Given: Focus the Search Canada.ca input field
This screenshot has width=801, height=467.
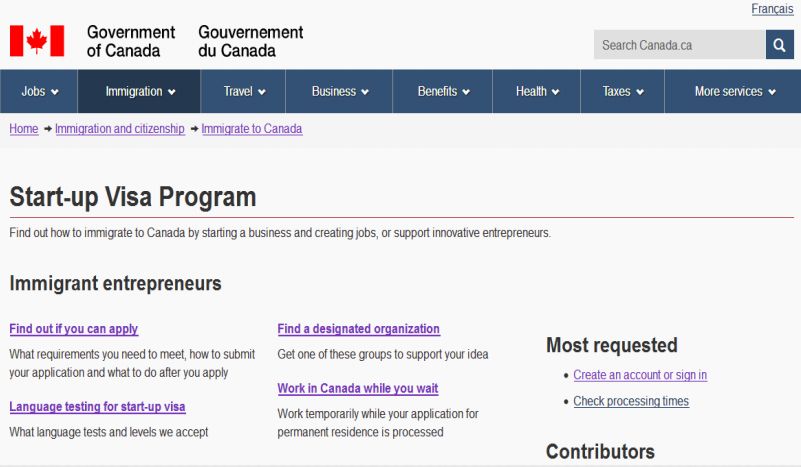Looking at the screenshot, I should pyautogui.click(x=679, y=44).
